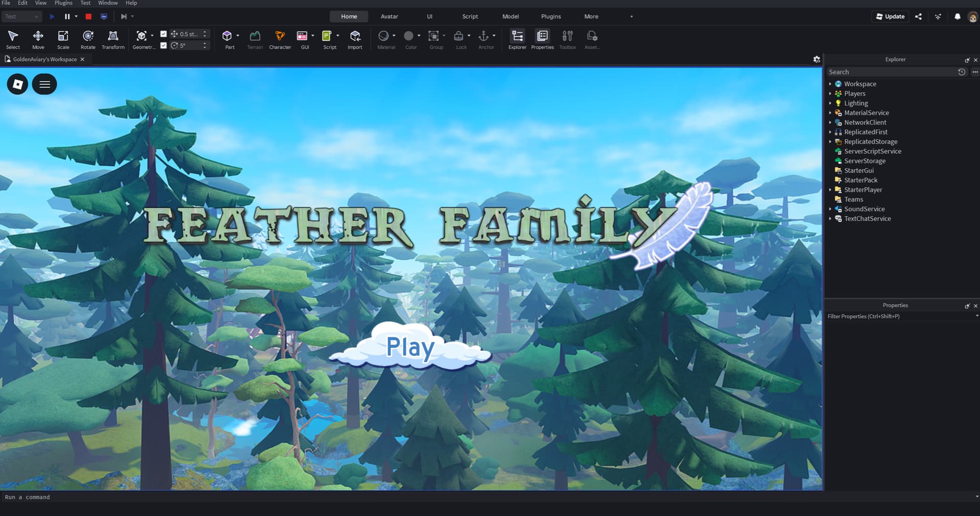Expand the Lighting tree node
The width and height of the screenshot is (980, 516).
coord(830,103)
